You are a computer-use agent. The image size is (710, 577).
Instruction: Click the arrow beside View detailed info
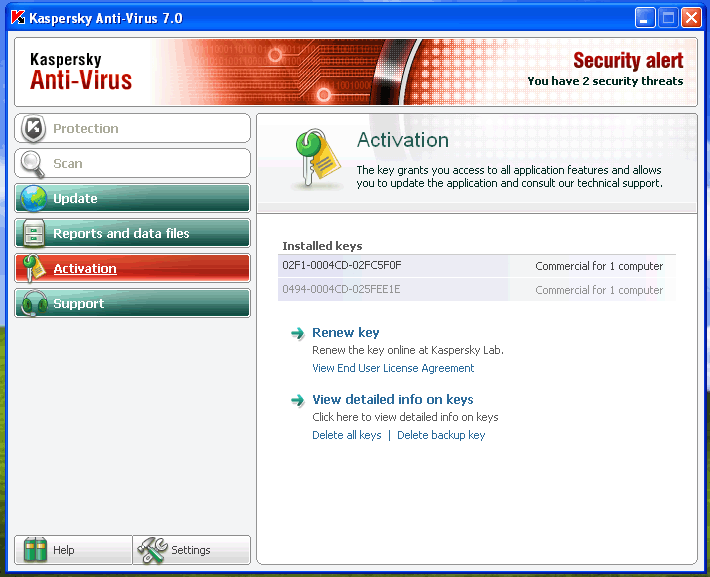point(297,401)
